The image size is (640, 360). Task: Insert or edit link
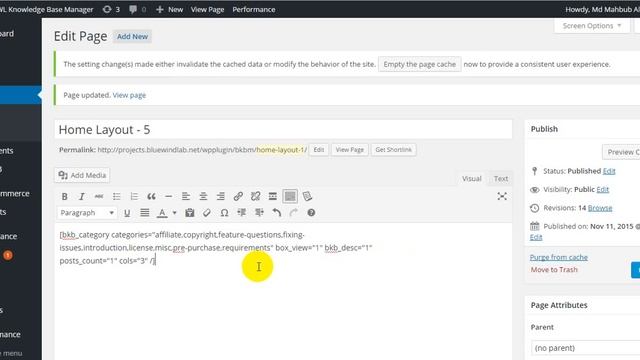click(x=238, y=196)
